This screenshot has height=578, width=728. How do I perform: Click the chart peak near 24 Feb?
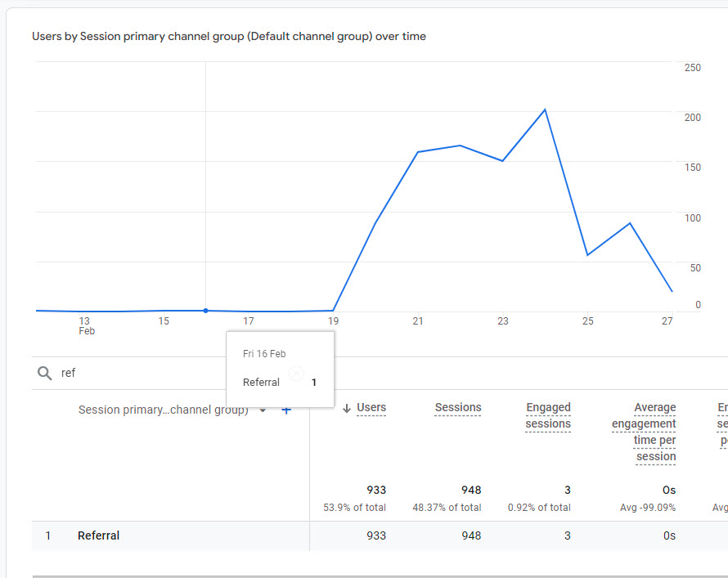[x=545, y=110]
